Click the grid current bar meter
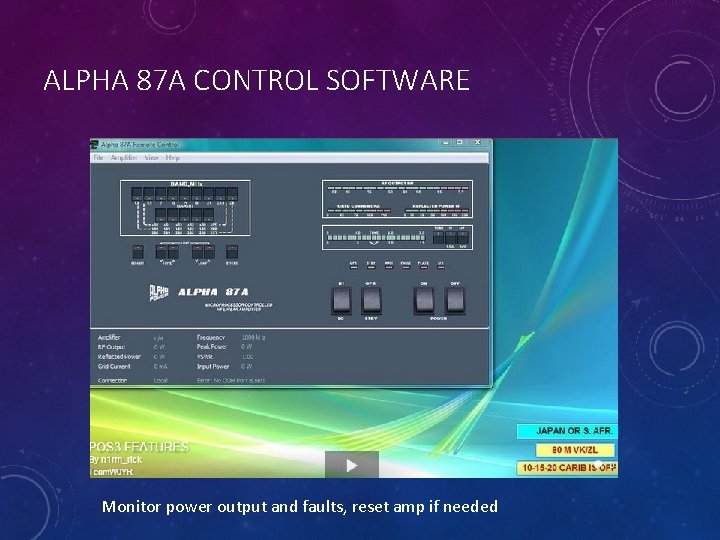The height and width of the screenshot is (540, 720). click(x=359, y=210)
